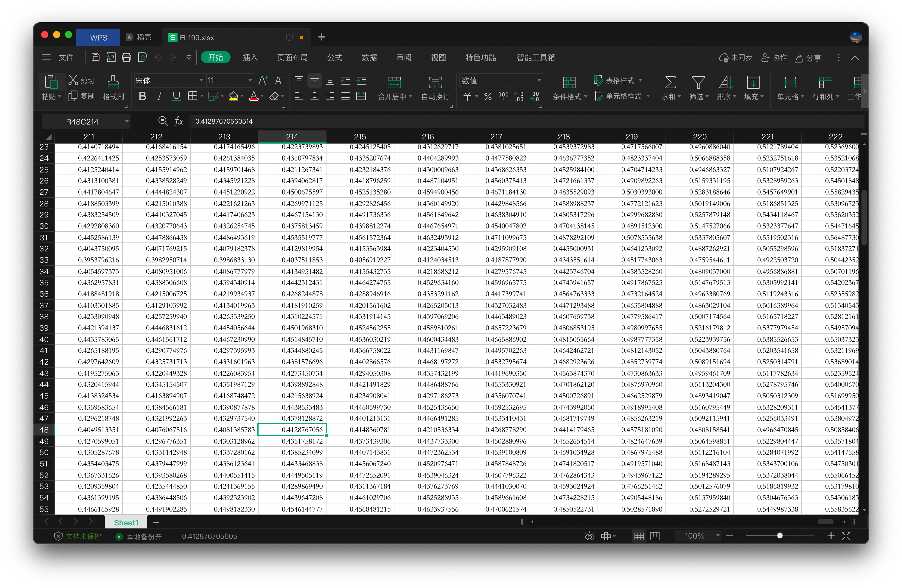Expand the number format dropdown showing 数值
This screenshot has height=588, width=902.
click(x=539, y=80)
